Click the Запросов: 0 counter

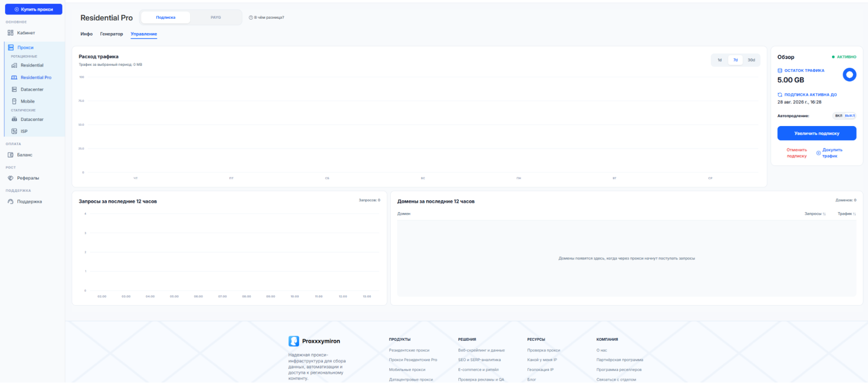370,200
